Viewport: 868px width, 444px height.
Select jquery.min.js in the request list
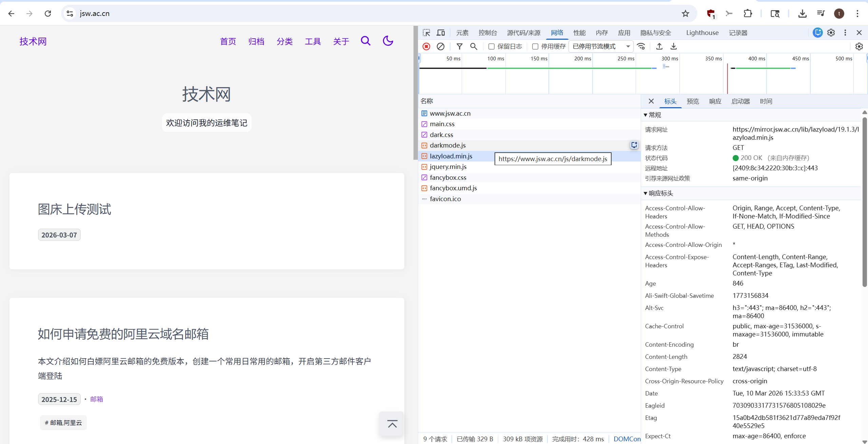click(x=448, y=167)
